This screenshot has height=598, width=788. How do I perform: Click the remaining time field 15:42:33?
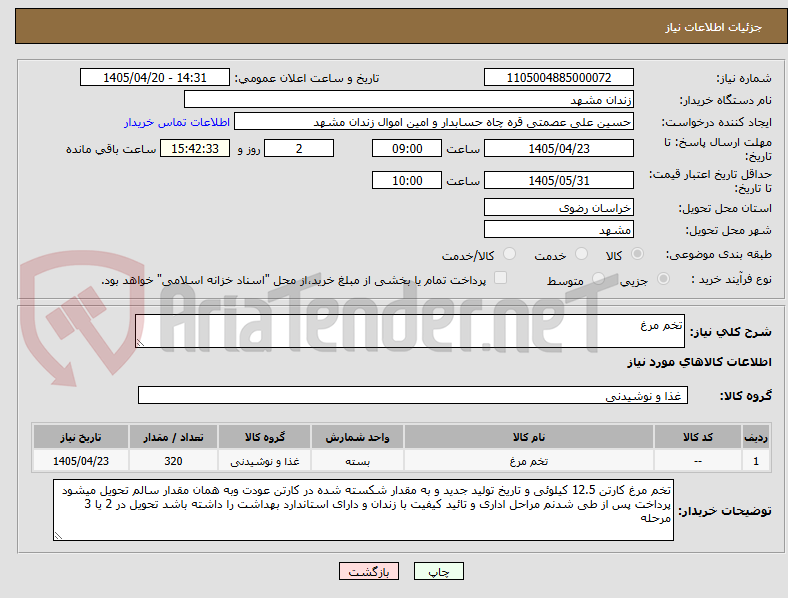195,148
